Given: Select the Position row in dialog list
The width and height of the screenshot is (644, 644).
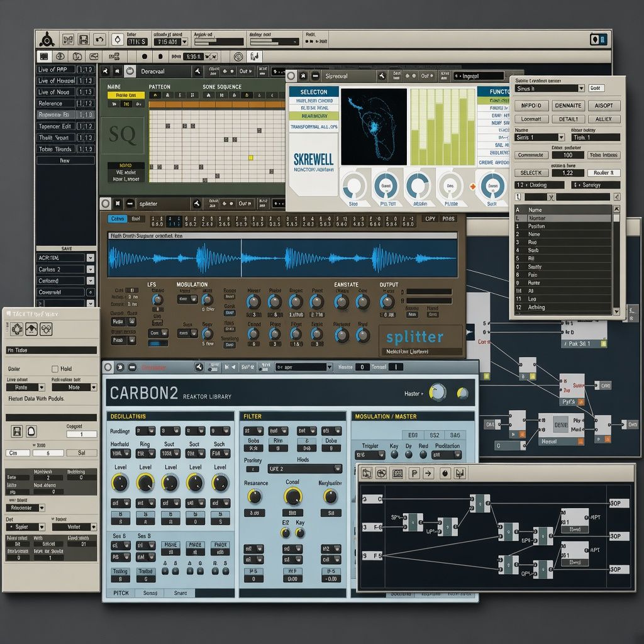Looking at the screenshot, I should [563, 226].
